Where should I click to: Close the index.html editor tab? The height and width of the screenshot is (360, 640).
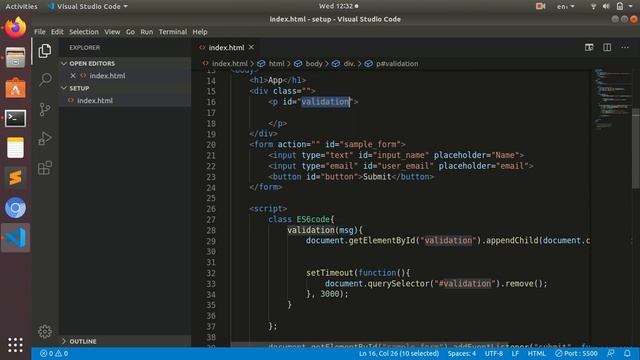[251, 47]
